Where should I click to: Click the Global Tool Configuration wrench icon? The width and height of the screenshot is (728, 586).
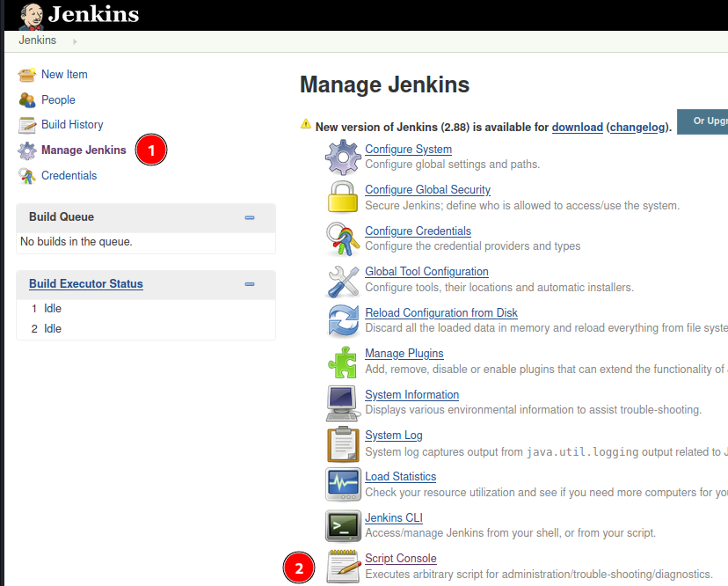343,280
